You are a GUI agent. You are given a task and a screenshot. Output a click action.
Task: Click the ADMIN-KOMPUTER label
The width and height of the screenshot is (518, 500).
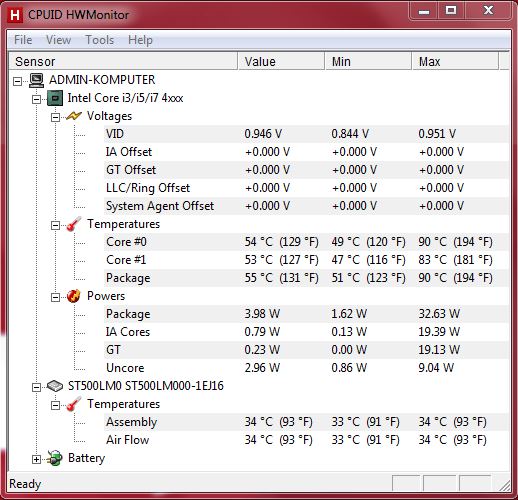[x=102, y=80]
